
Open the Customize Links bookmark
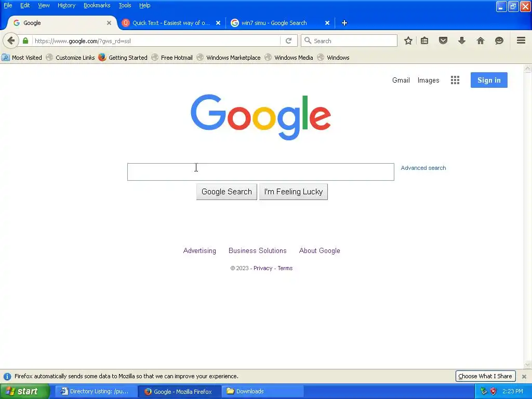71,57
